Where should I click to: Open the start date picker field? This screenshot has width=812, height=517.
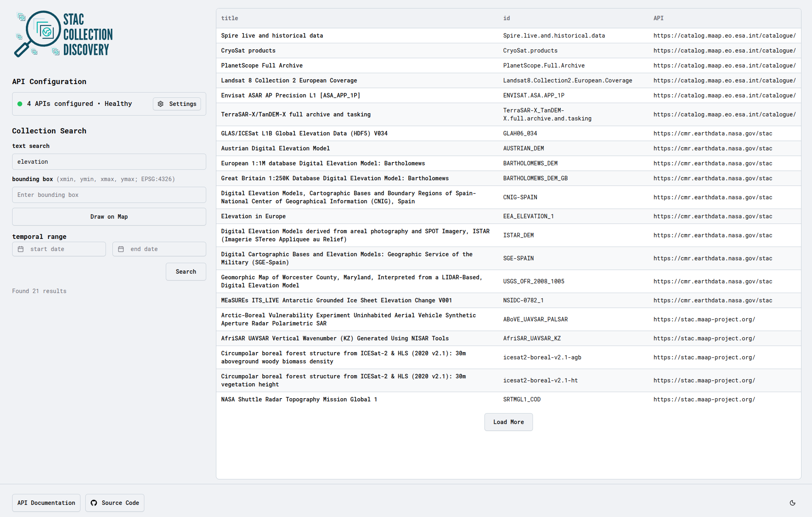pyautogui.click(x=59, y=249)
